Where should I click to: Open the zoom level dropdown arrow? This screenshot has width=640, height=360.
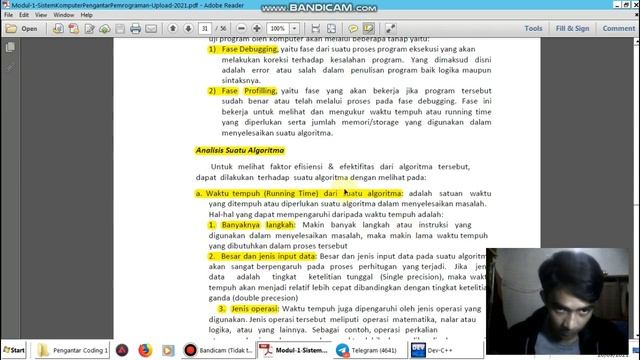(294, 29)
